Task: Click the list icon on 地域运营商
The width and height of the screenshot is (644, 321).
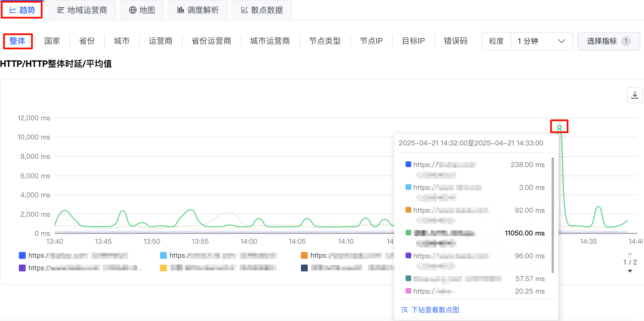Action: coord(61,10)
